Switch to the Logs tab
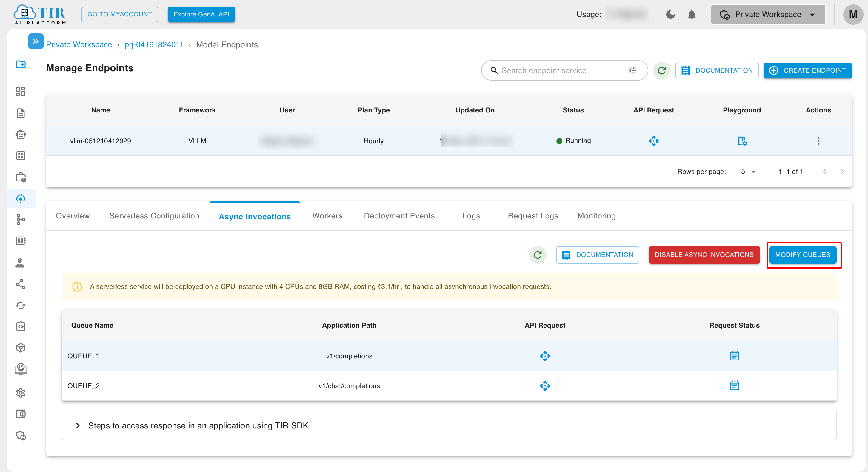The width and height of the screenshot is (868, 472). click(x=471, y=216)
